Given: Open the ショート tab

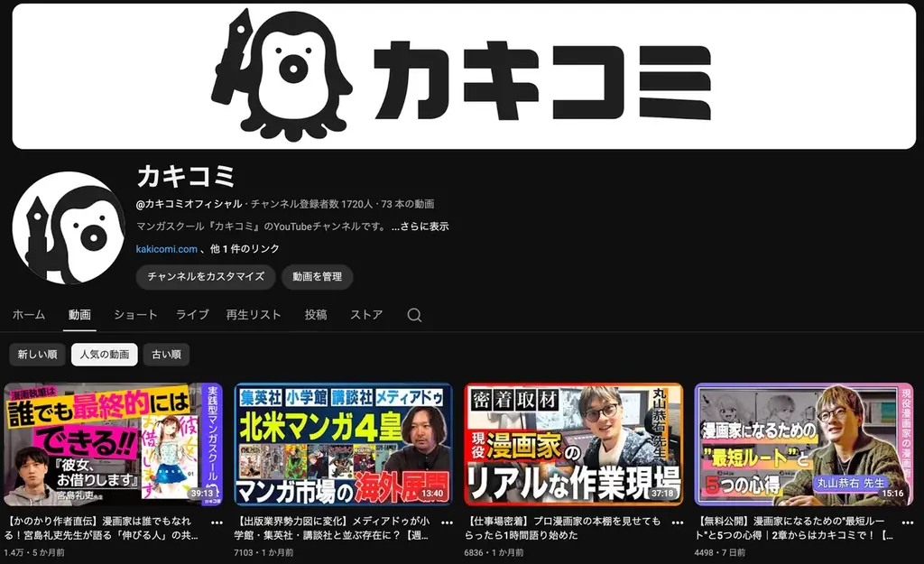Looking at the screenshot, I should (135, 315).
